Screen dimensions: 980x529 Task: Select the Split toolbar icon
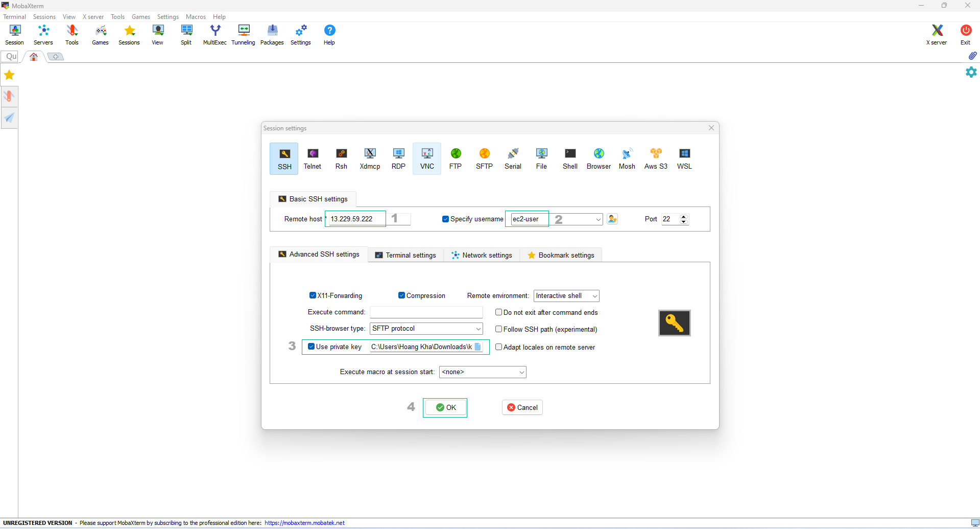[186, 35]
